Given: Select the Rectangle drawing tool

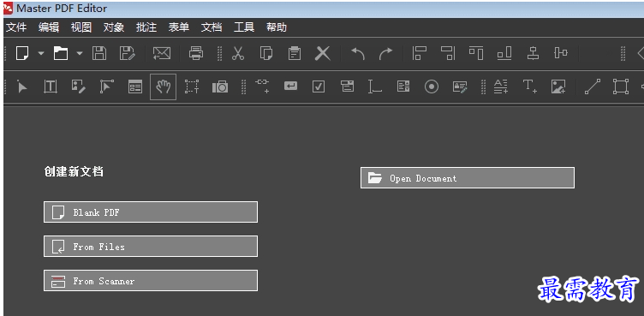Looking at the screenshot, I should coord(621,86).
